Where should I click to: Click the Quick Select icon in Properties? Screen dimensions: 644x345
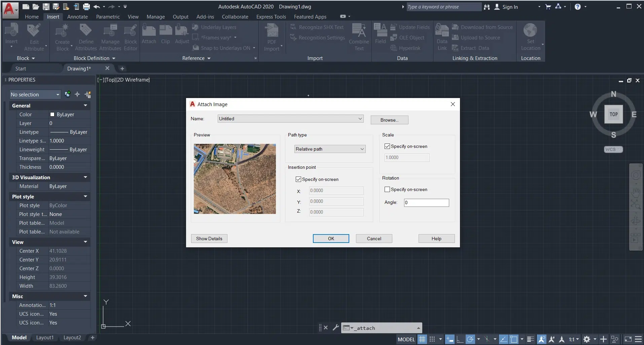click(88, 95)
